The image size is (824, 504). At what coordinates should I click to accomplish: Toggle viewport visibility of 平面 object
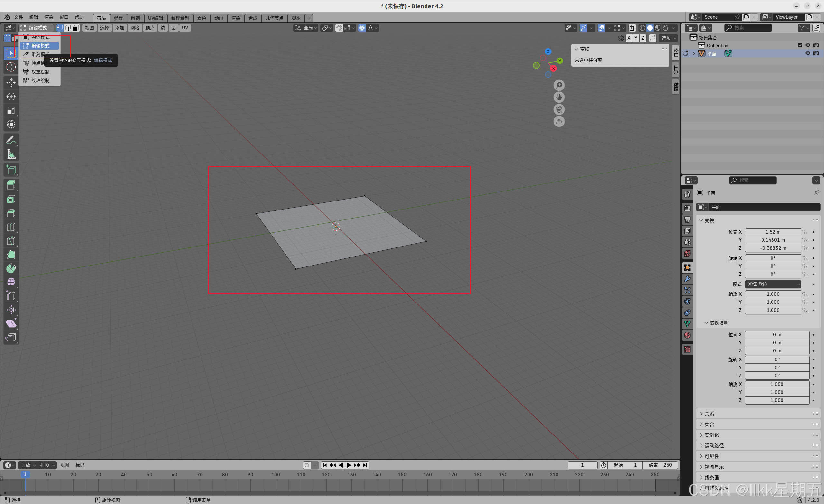pyautogui.click(x=808, y=53)
